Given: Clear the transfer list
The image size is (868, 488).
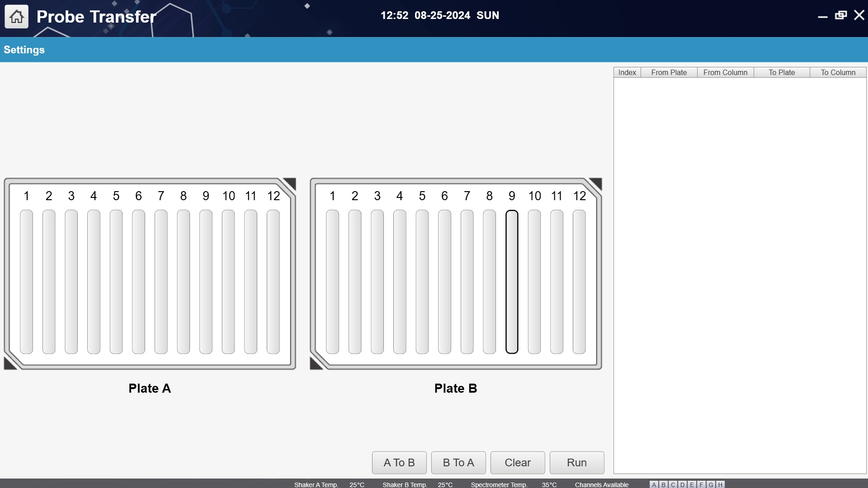Looking at the screenshot, I should click(518, 463).
